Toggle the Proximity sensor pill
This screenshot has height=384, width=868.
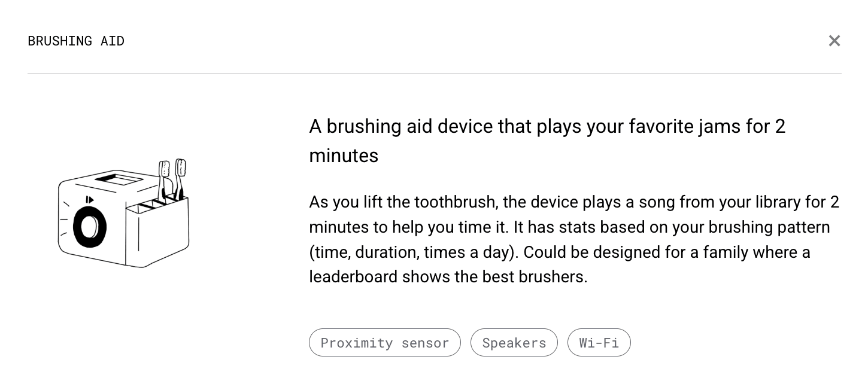pyautogui.click(x=385, y=342)
